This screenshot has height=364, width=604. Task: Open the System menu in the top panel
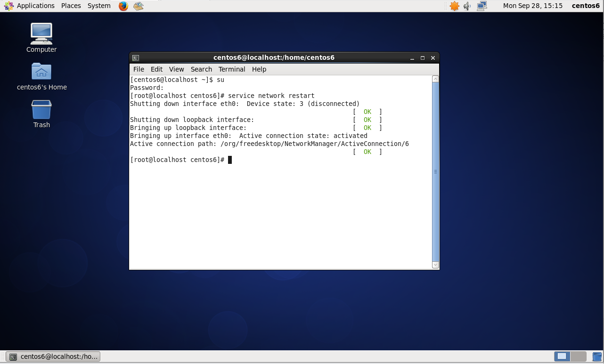coord(99,6)
